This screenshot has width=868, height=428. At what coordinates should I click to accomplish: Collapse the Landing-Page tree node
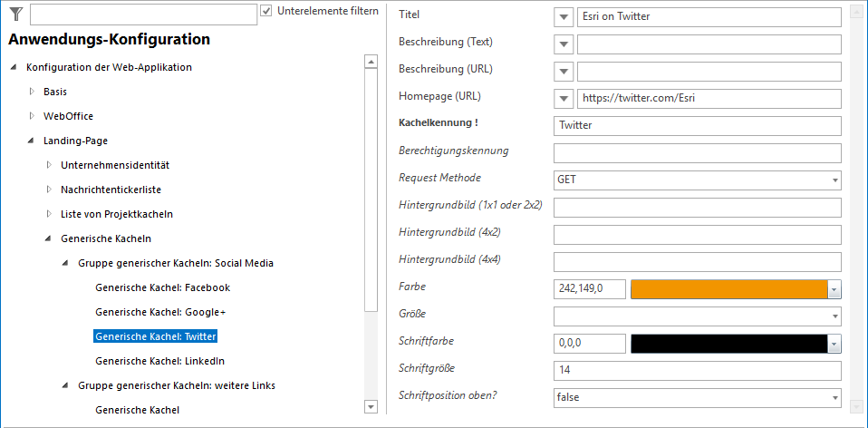[x=32, y=141]
